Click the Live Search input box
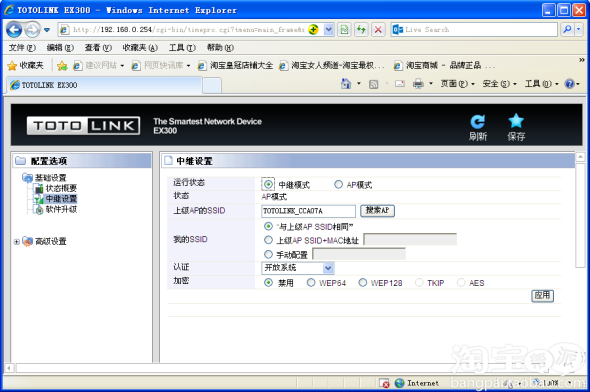590x392 pixels. 479,29
